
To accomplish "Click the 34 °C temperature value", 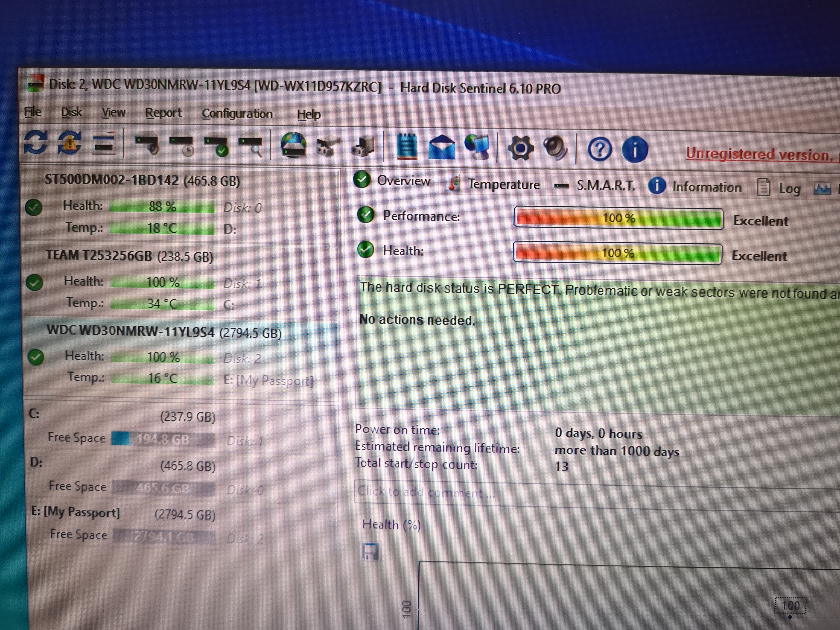I will click(x=162, y=304).
